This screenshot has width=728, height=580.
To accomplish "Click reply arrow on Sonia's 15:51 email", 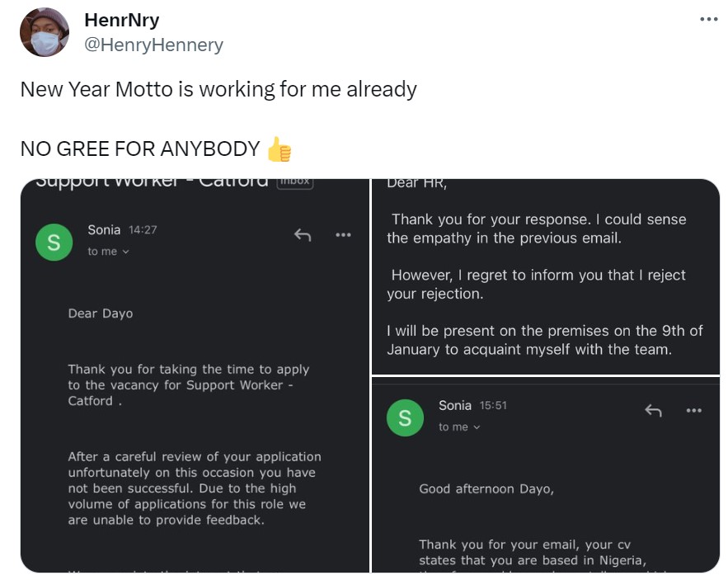I will pyautogui.click(x=653, y=410).
